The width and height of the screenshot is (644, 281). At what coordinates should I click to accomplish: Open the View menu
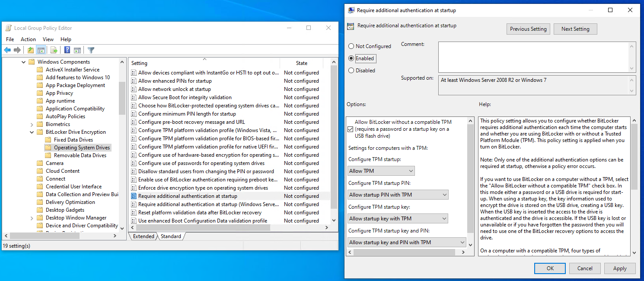[x=48, y=39]
